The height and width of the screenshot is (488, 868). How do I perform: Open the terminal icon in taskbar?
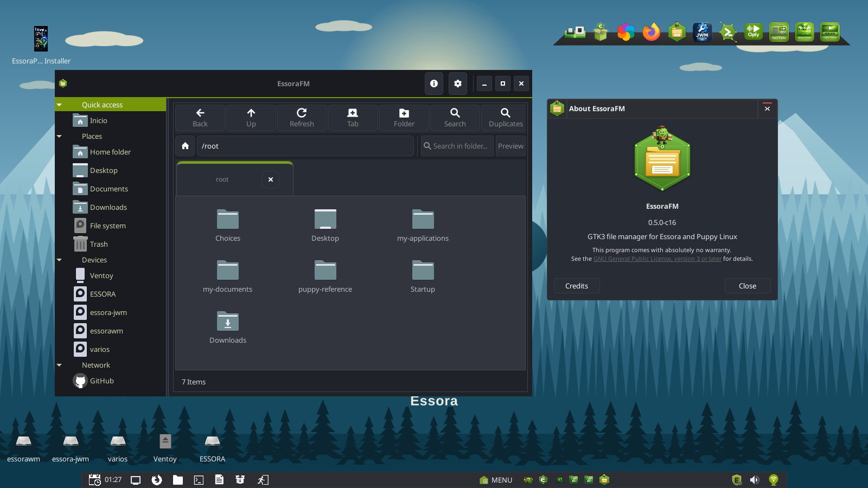click(x=199, y=480)
